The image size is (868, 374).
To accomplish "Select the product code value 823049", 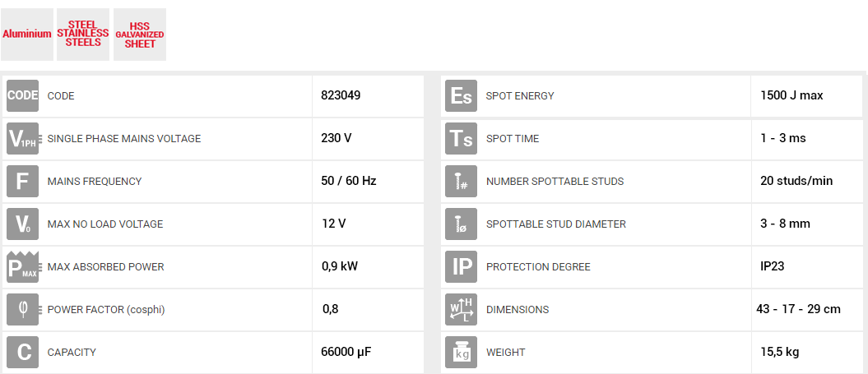I will [341, 95].
